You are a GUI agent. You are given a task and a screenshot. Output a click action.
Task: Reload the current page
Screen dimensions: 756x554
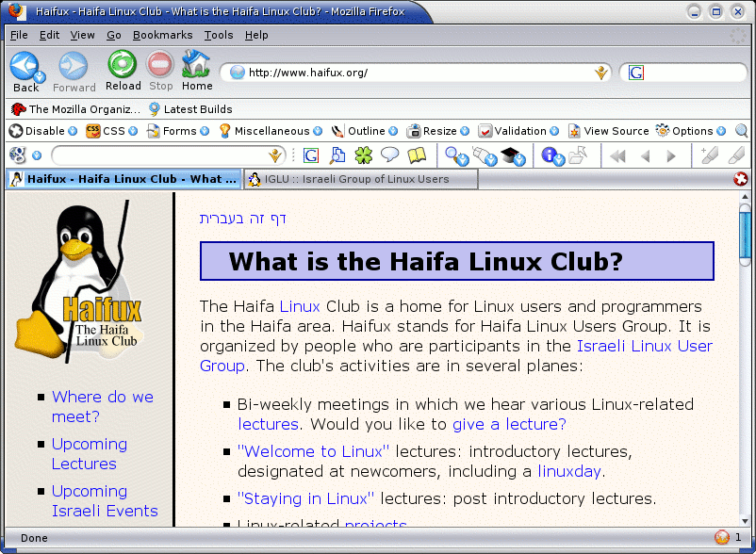[x=123, y=64]
